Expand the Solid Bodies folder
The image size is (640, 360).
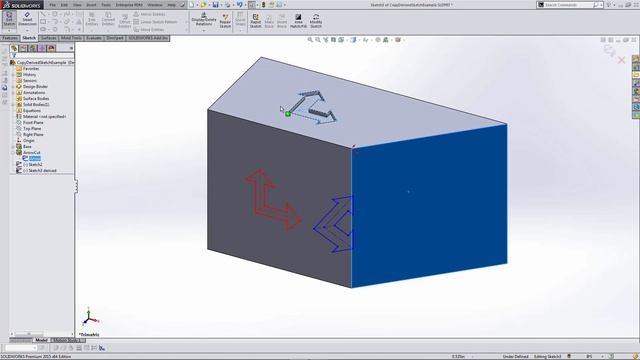13,104
